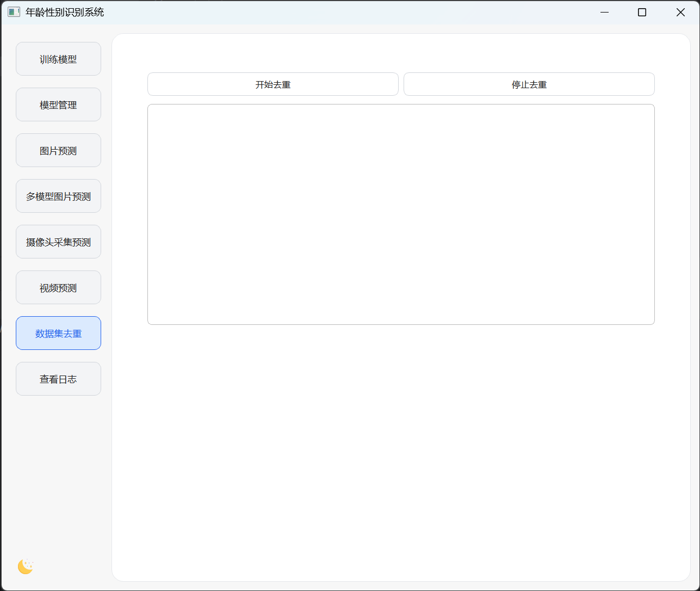Navigate to the 视频预测 page
Screen dimensions: 700x591
(x=58, y=287)
